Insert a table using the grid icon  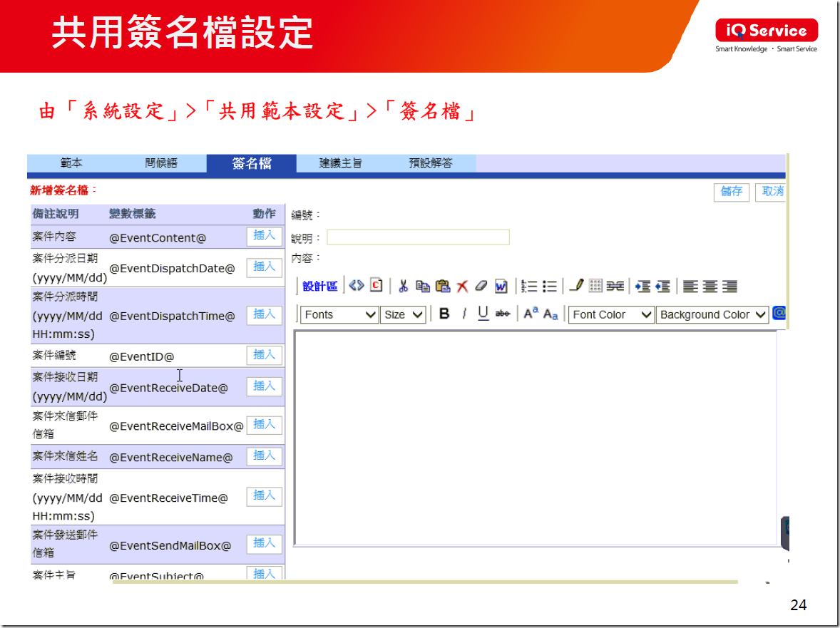(x=595, y=286)
